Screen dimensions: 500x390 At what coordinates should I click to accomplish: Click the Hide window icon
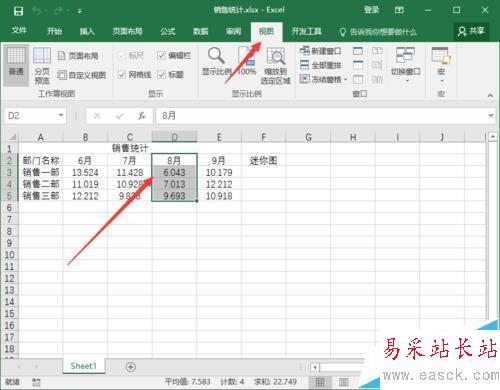(358, 65)
